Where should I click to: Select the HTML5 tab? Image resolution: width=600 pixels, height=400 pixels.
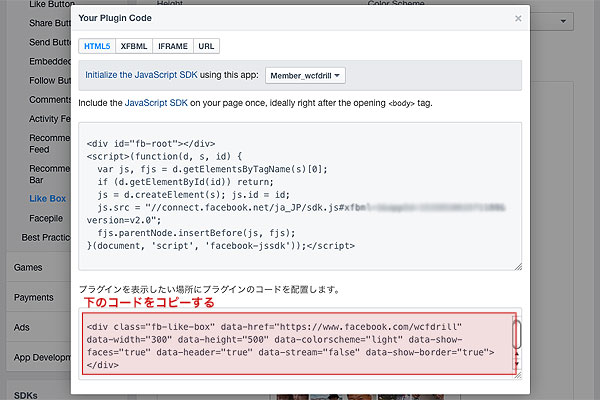97,46
